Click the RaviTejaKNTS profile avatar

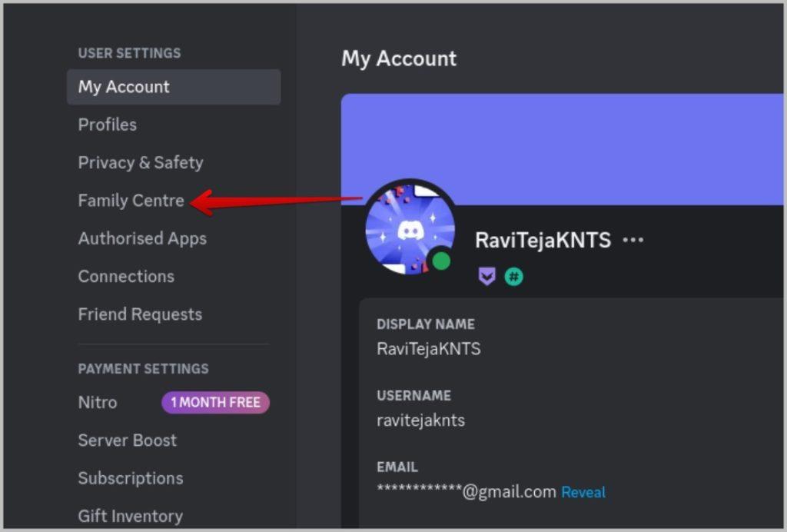[410, 229]
